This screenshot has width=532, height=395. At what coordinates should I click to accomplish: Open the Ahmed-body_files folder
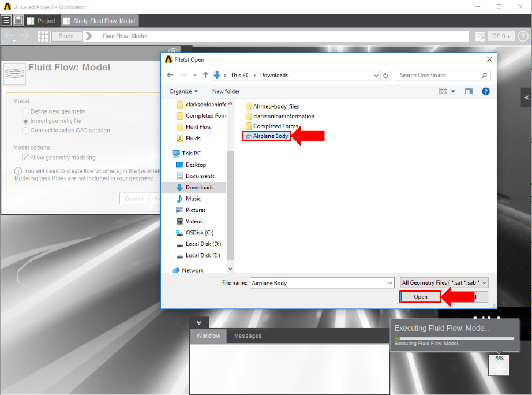pyautogui.click(x=272, y=106)
